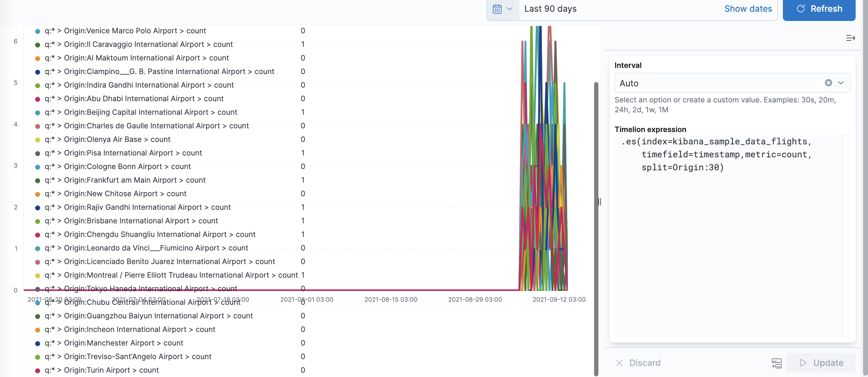Click the teal dot beside Venice Marco Polo Airport
Viewport: 868px width, 377px height.
[x=37, y=31]
